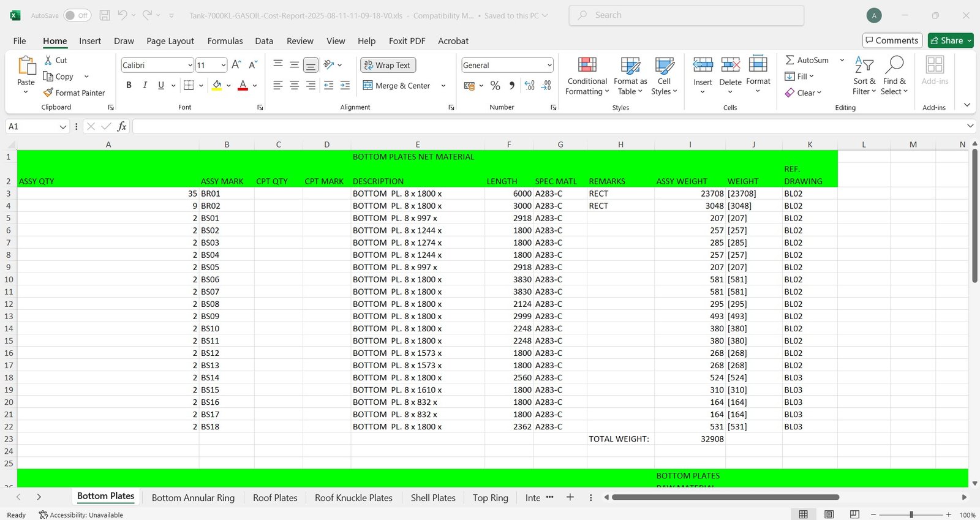Open the General number format dropdown
This screenshot has height=520, width=980.
point(549,65)
